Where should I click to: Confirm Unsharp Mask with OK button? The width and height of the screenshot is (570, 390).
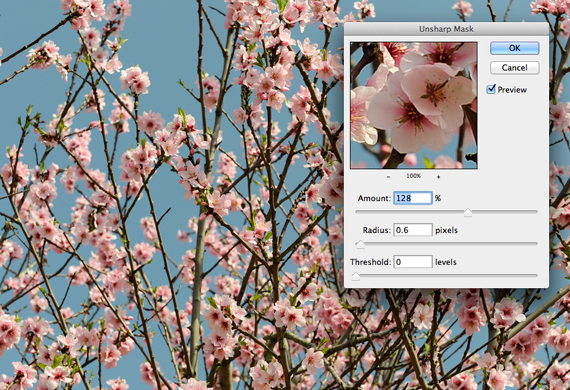[514, 48]
